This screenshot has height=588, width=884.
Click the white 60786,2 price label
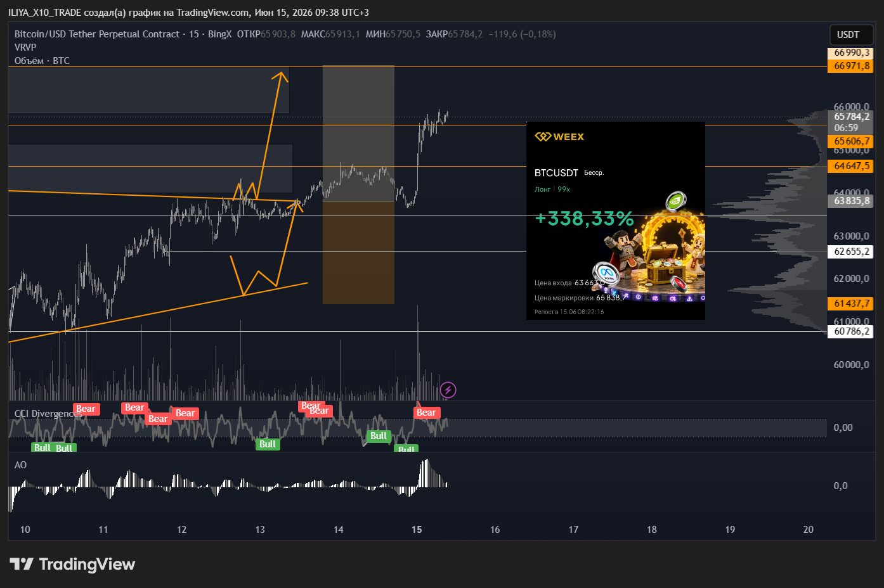pyautogui.click(x=850, y=331)
